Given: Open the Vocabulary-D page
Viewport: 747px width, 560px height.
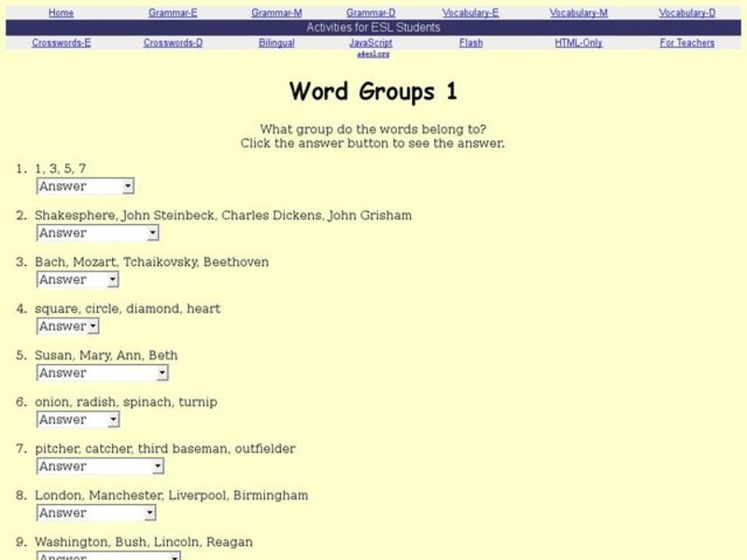Looking at the screenshot, I should 683,12.
